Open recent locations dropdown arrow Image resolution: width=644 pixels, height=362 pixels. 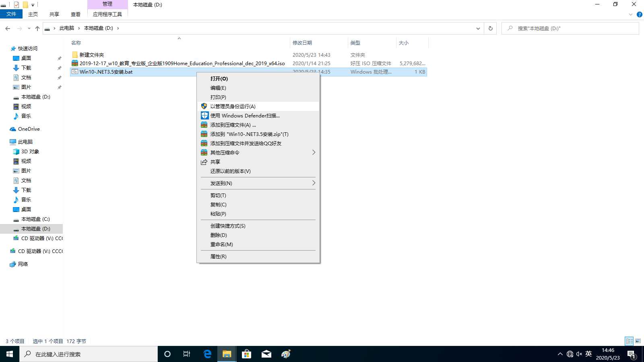pyautogui.click(x=29, y=28)
